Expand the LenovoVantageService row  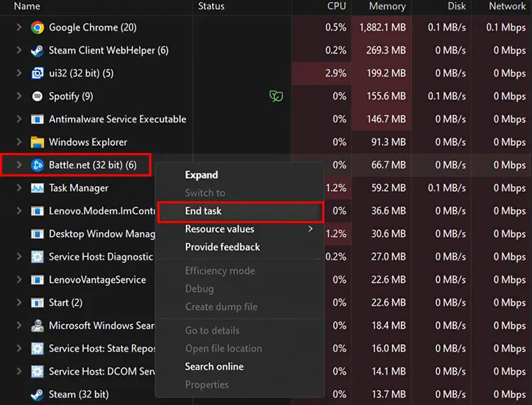tap(19, 280)
